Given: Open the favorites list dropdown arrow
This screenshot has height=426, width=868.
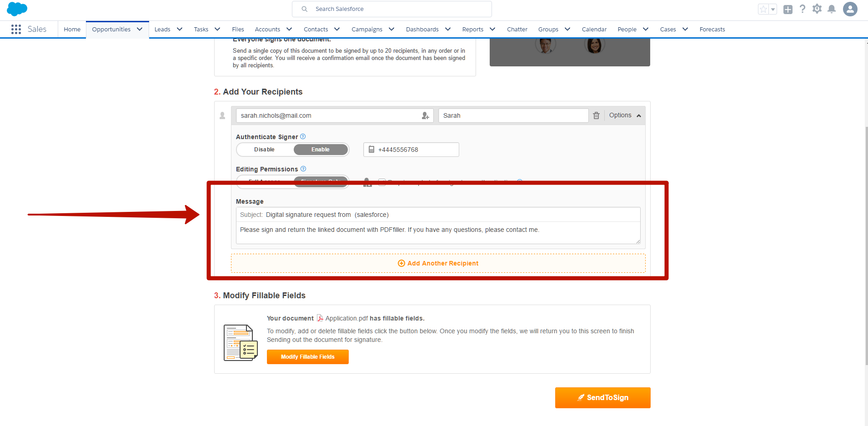Looking at the screenshot, I should 773,9.
